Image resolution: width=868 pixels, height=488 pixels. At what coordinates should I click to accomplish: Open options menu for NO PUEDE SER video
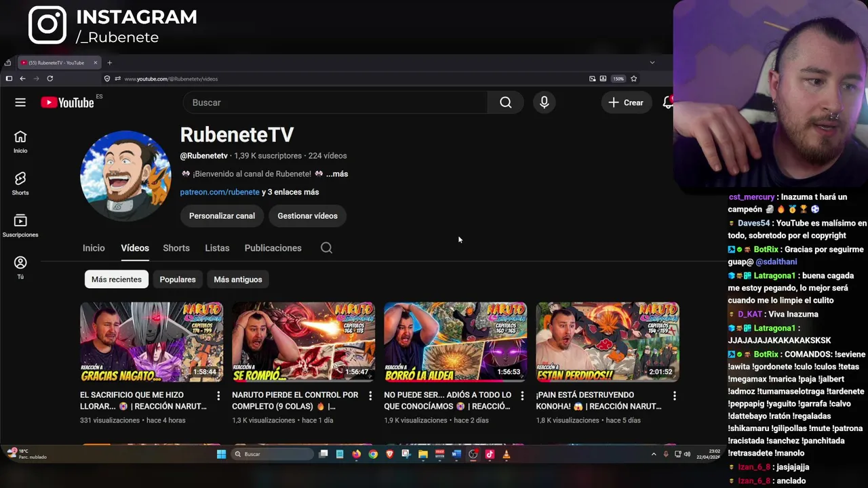pos(522,395)
